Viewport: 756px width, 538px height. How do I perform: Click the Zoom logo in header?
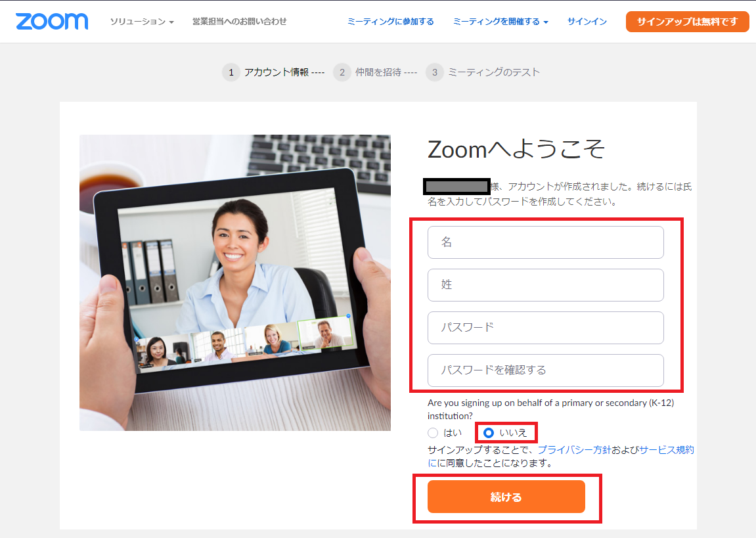tap(52, 21)
